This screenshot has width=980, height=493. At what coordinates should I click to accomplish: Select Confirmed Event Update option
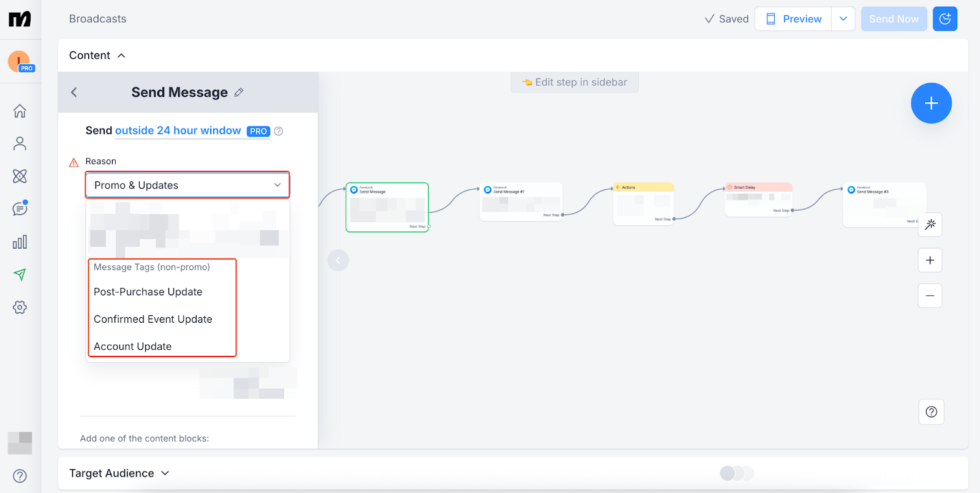(x=153, y=319)
